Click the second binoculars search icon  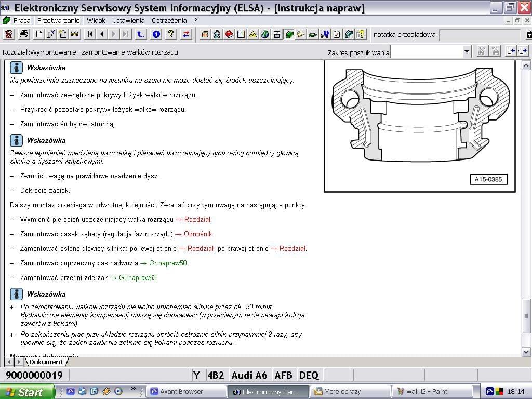495,51
